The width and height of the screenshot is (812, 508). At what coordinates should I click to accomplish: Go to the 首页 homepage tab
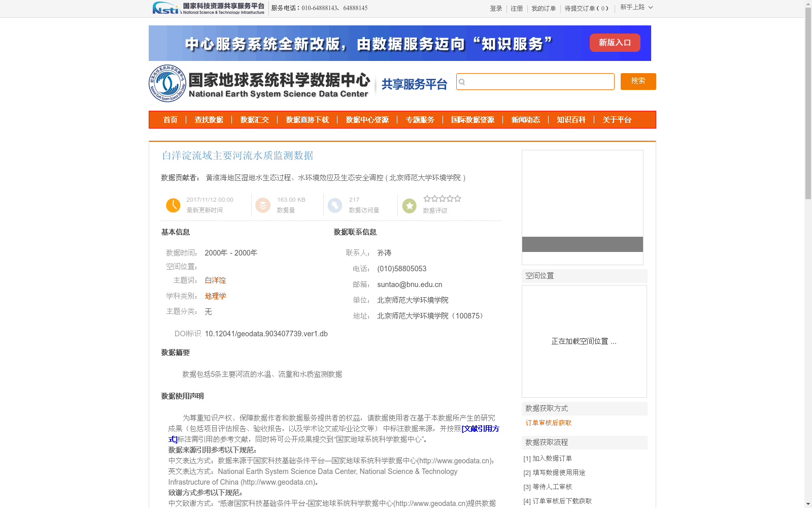170,119
